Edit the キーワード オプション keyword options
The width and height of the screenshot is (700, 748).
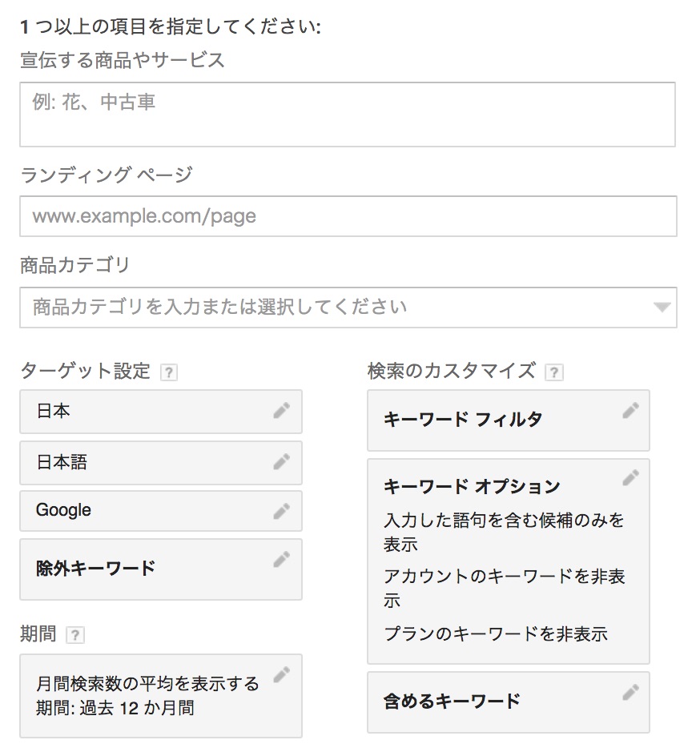pyautogui.click(x=630, y=477)
